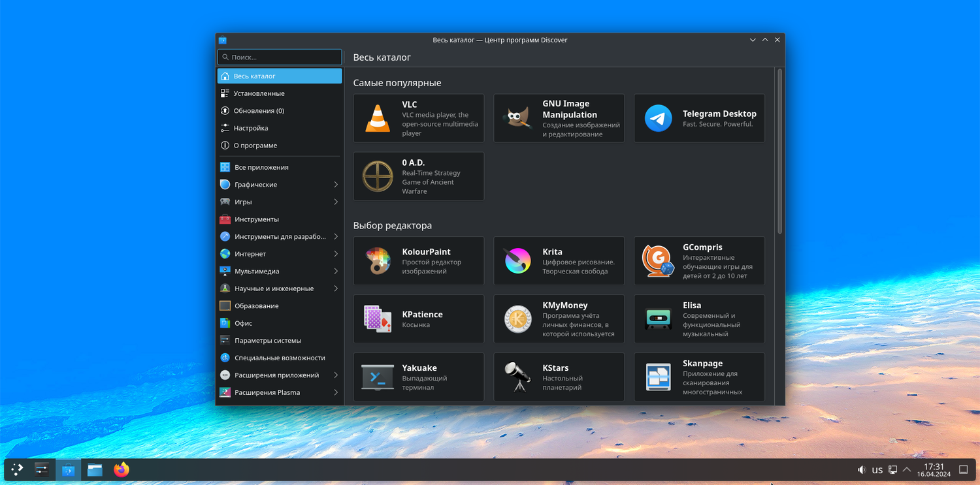Open the KDE application launcher in taskbar
The width and height of the screenshot is (980, 485).
click(17, 469)
